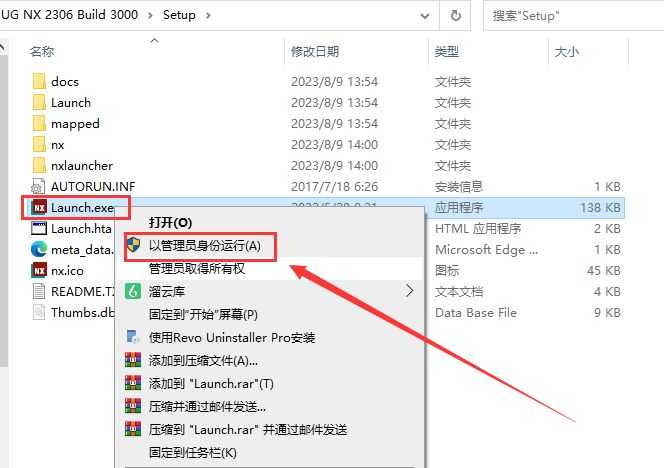Expand the 溜云库 submenu arrow
The height and width of the screenshot is (468, 664).
(x=409, y=291)
